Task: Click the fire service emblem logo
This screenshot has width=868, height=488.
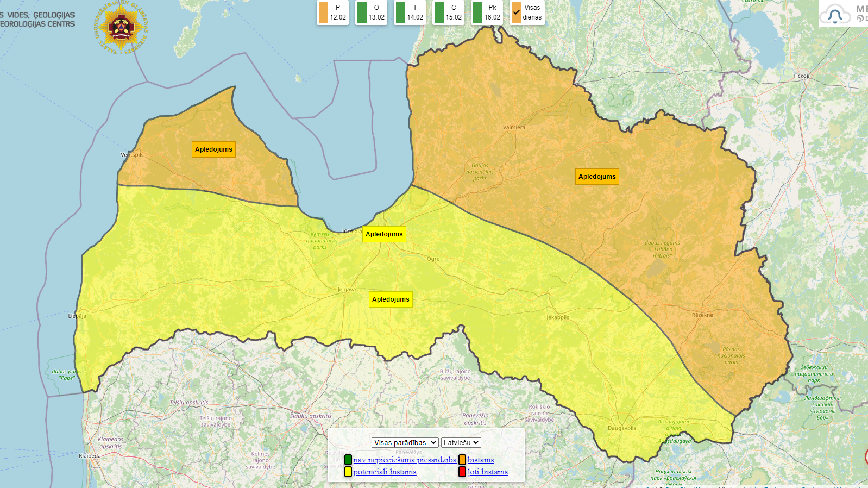Action: point(122,27)
